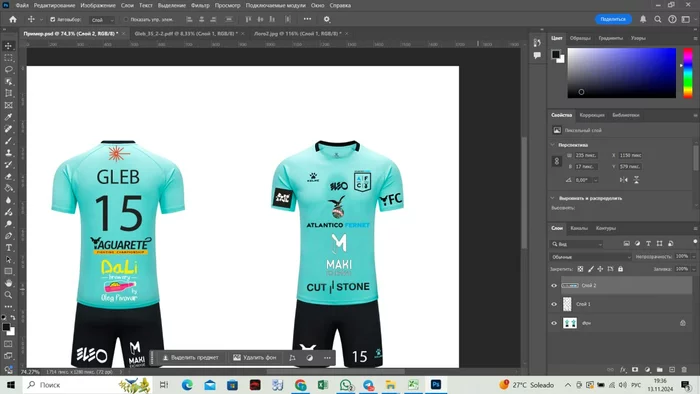Select the Lasso tool

click(x=8, y=70)
